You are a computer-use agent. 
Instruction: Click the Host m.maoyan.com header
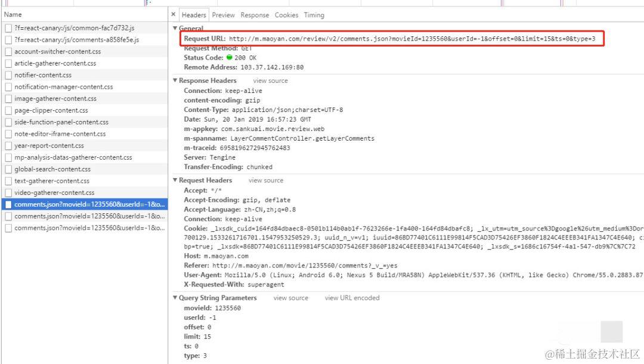click(x=216, y=256)
